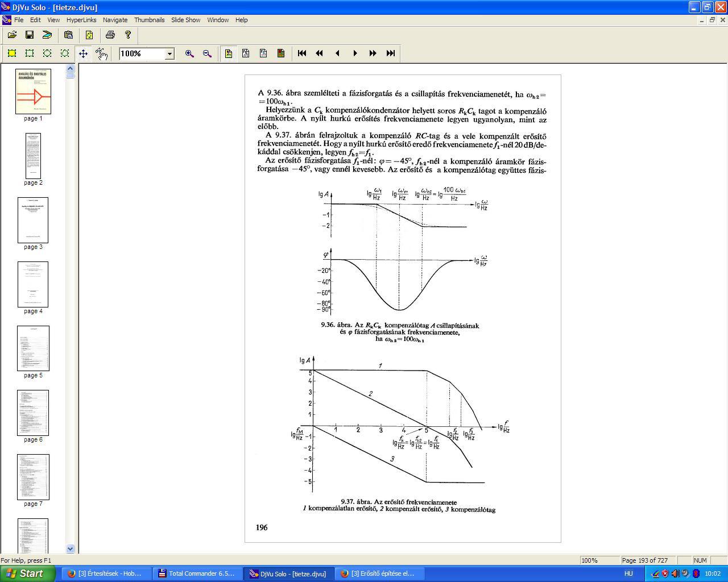Open the Edit menu

35,20
